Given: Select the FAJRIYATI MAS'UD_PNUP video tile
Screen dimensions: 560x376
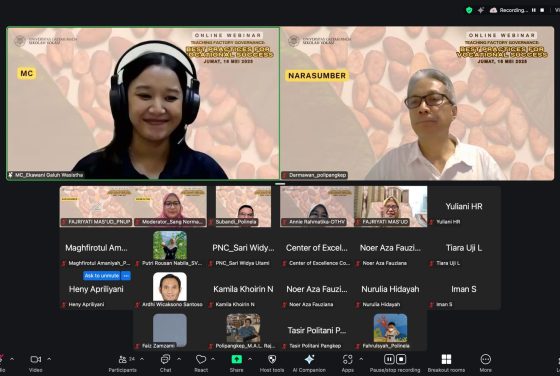Looking at the screenshot, I should pyautogui.click(x=96, y=206).
